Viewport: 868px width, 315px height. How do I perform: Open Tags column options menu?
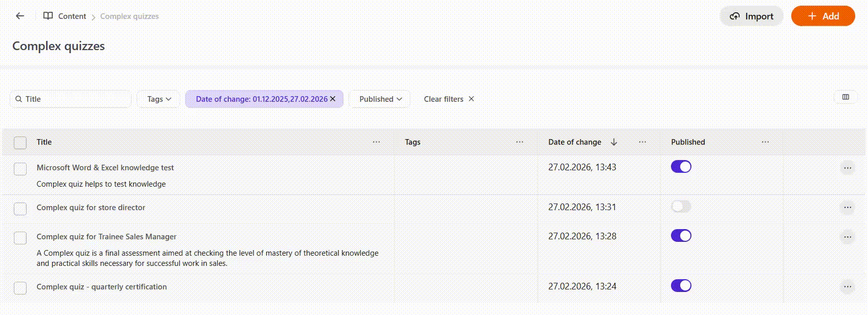[519, 142]
